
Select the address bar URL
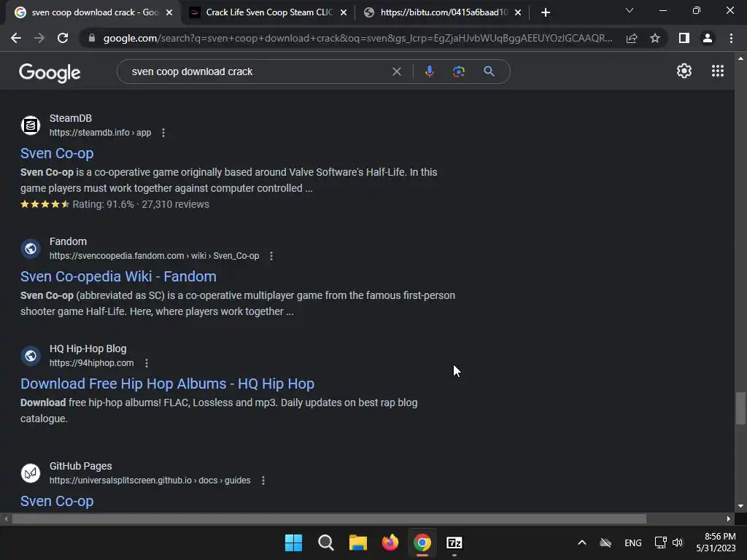click(357, 38)
